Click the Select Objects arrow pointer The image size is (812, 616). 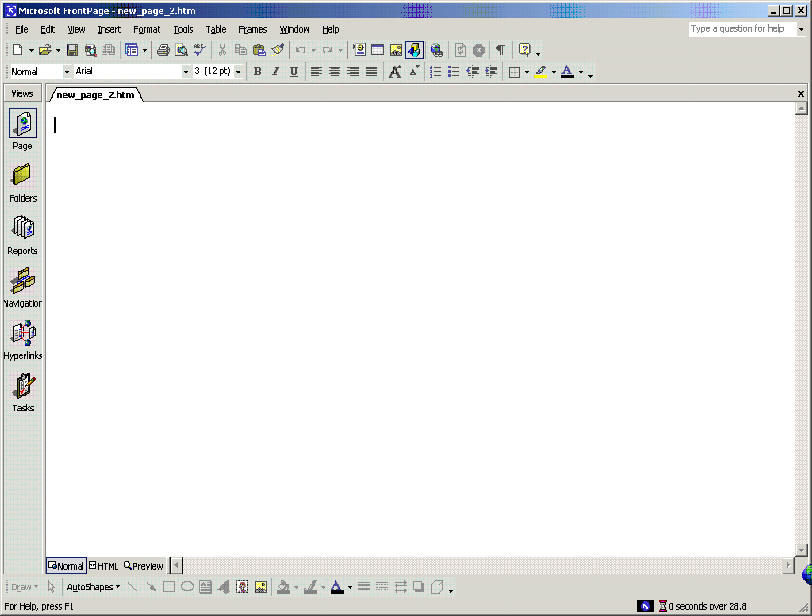pos(51,586)
